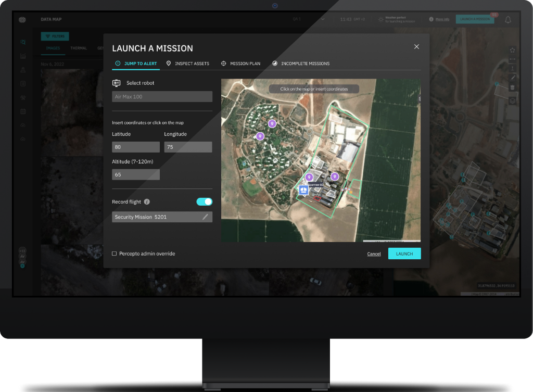Switch to Mission Plan tab
533x392 pixels.
click(x=240, y=64)
